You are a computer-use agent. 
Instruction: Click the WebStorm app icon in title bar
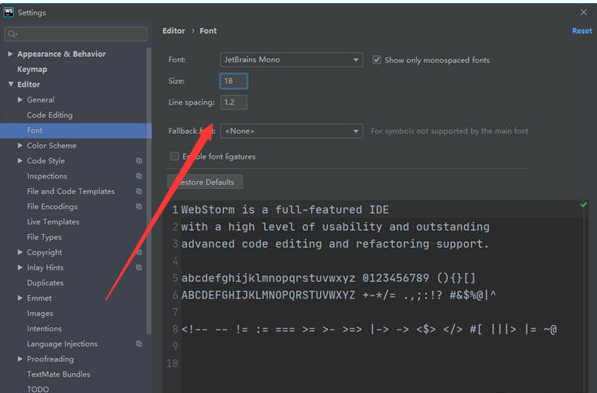tap(9, 13)
